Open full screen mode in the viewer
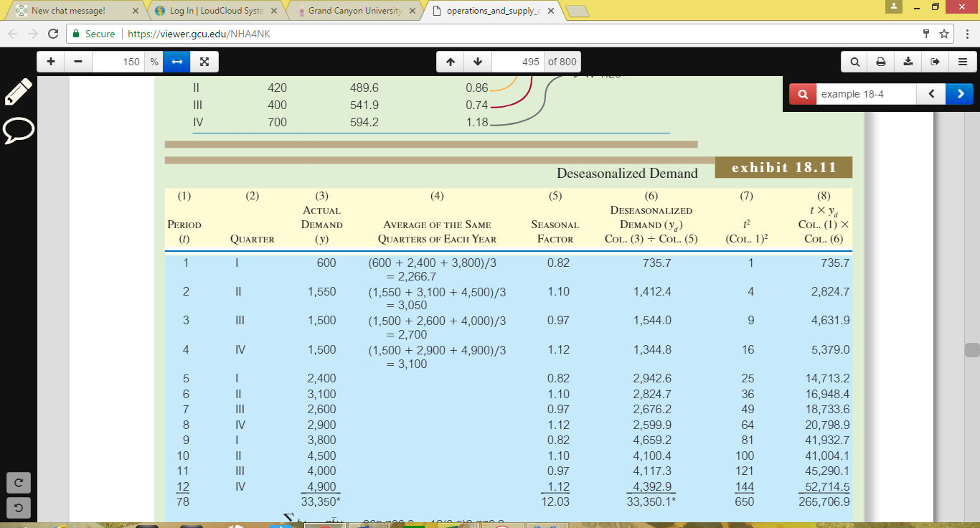The height and width of the screenshot is (528, 980). (204, 62)
